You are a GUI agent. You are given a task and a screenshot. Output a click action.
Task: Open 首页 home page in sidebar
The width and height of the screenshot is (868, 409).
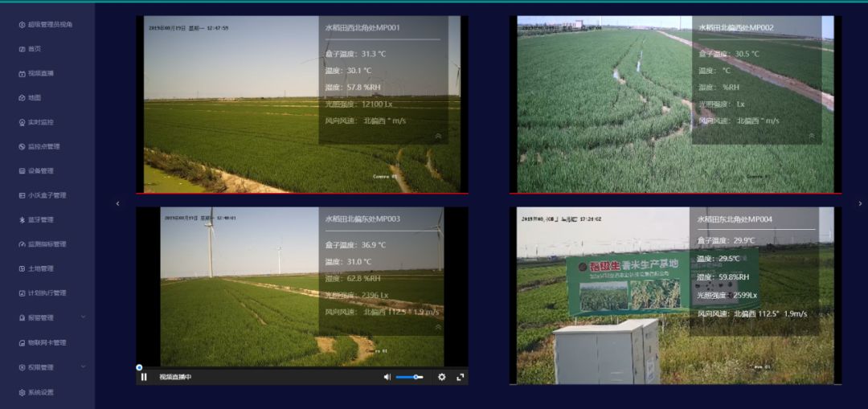[34, 49]
